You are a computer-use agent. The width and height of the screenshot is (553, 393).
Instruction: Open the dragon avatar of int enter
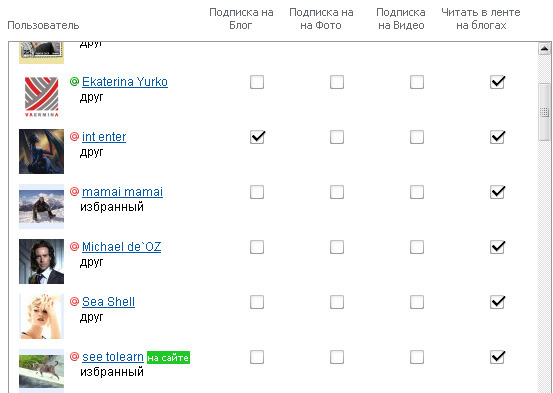[x=41, y=151]
